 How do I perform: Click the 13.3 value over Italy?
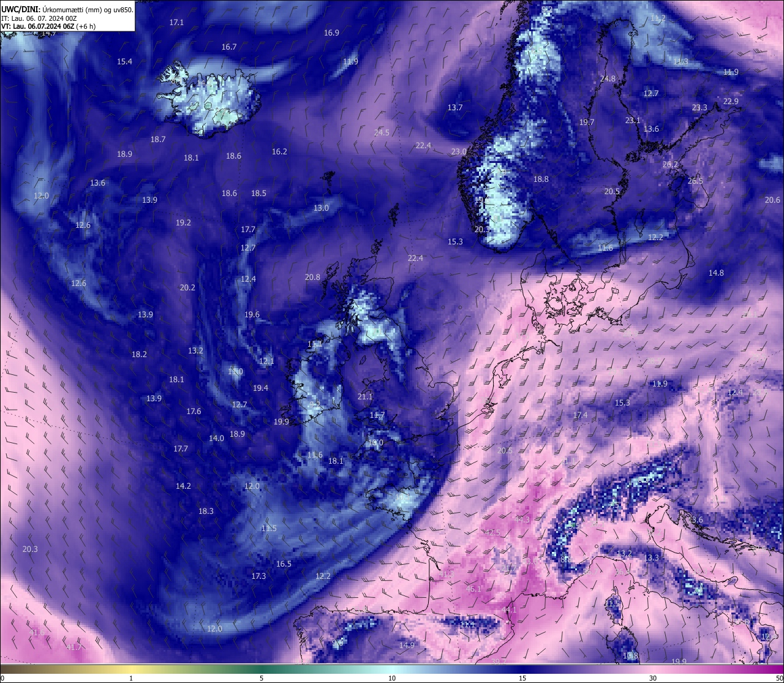point(651,557)
